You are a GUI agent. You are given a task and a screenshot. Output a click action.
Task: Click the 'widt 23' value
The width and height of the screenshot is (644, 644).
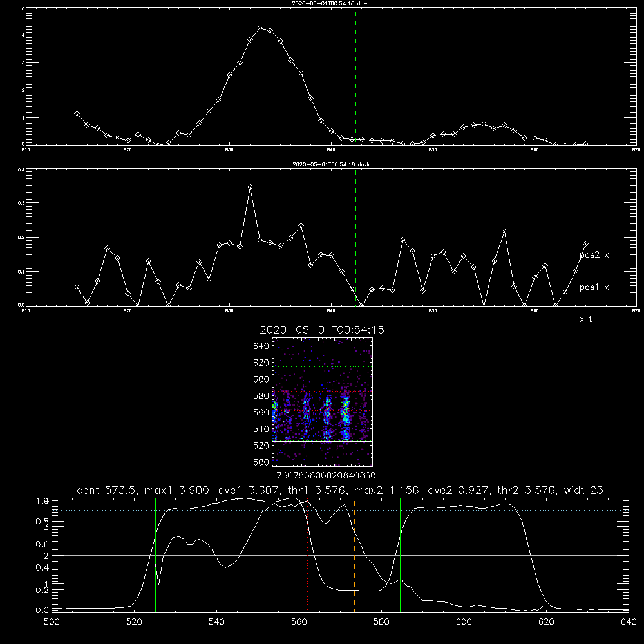583,490
